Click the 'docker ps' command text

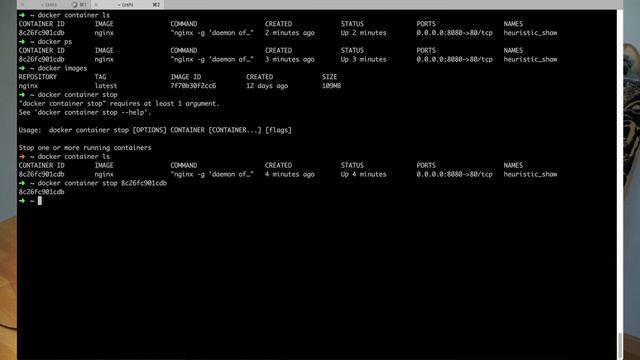pos(55,42)
